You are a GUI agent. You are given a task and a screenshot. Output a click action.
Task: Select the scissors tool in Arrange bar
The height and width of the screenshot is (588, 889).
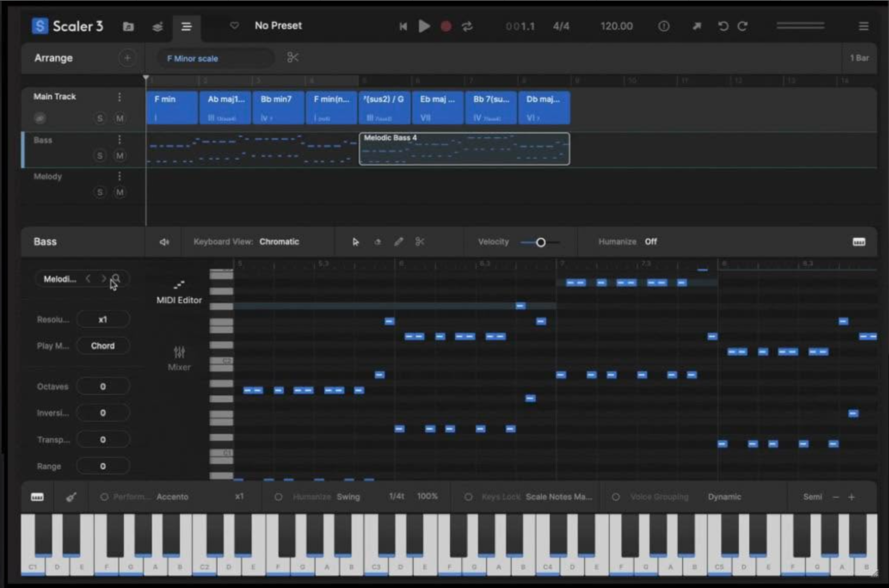(292, 58)
